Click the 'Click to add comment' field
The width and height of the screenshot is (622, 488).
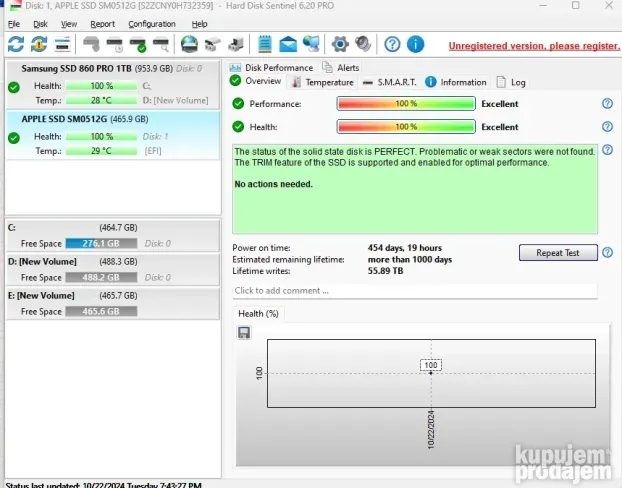pos(414,291)
